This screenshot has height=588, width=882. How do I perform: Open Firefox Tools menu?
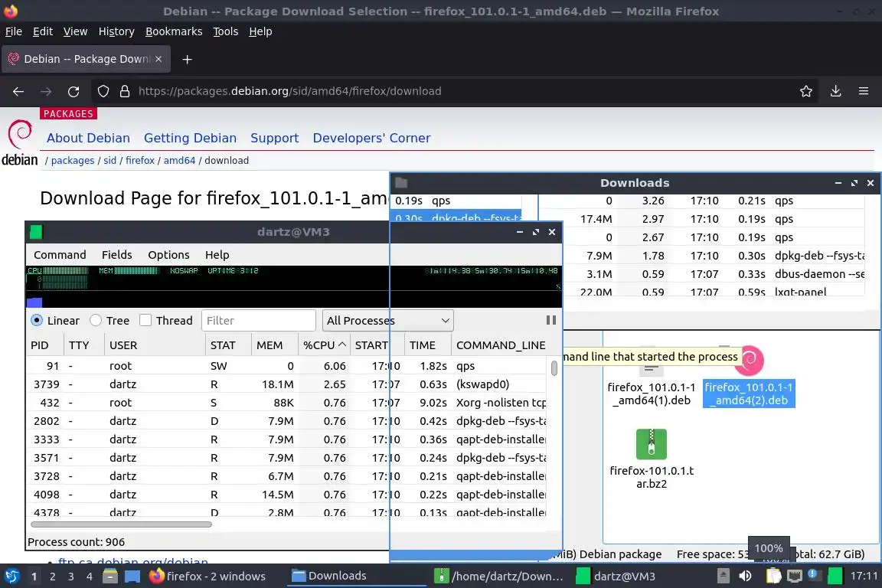tap(226, 31)
